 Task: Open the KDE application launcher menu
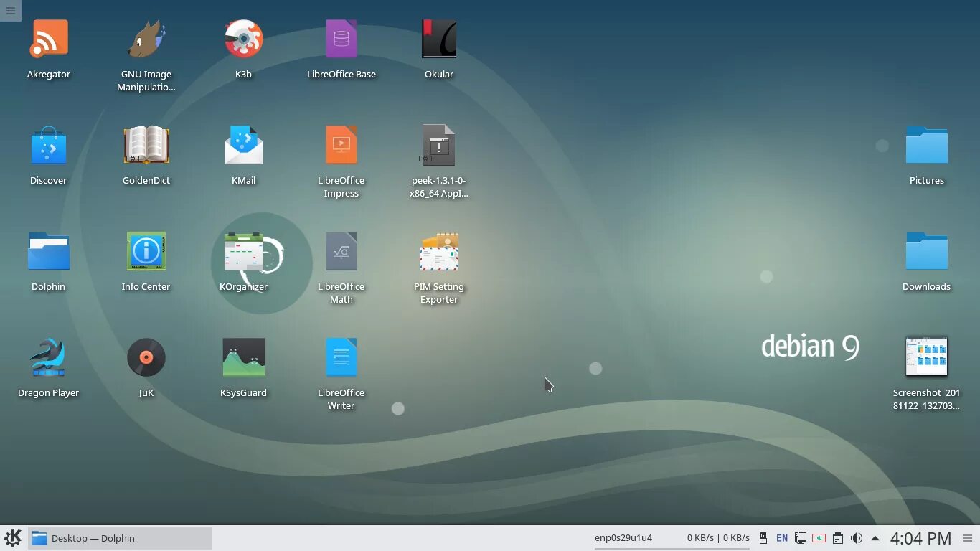[13, 538]
